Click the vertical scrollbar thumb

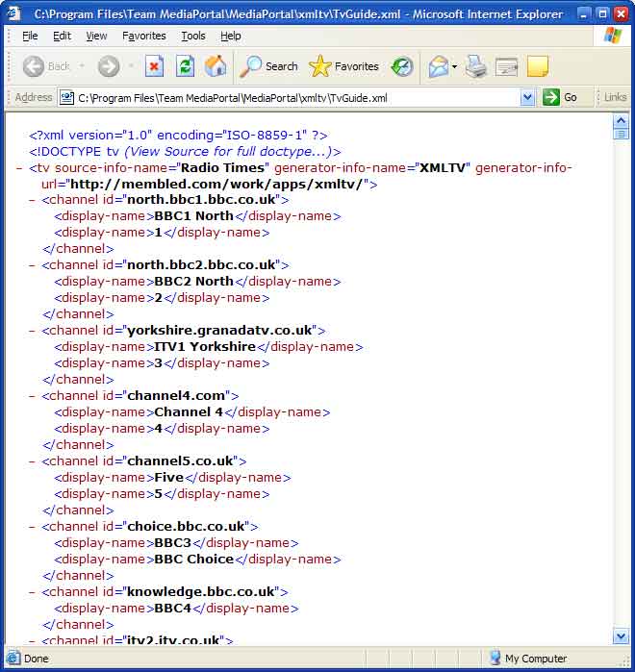pos(621,135)
